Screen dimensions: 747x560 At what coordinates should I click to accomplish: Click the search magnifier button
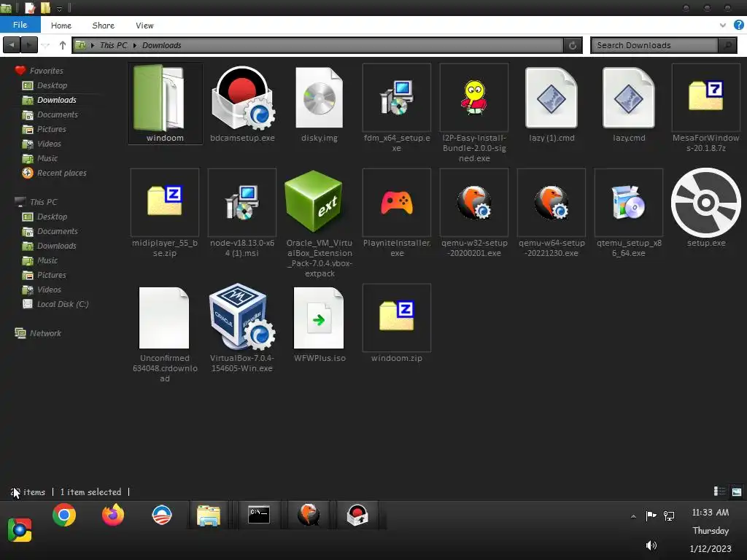point(728,45)
